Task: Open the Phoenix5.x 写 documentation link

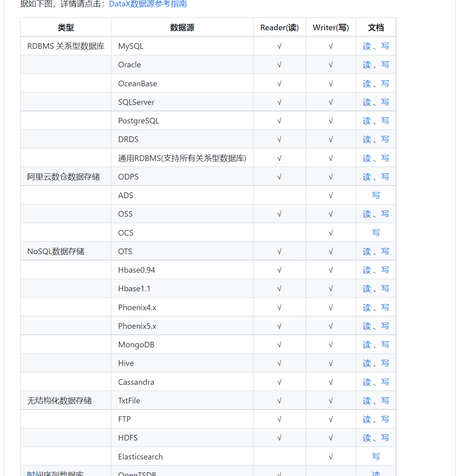Action: 385,326
